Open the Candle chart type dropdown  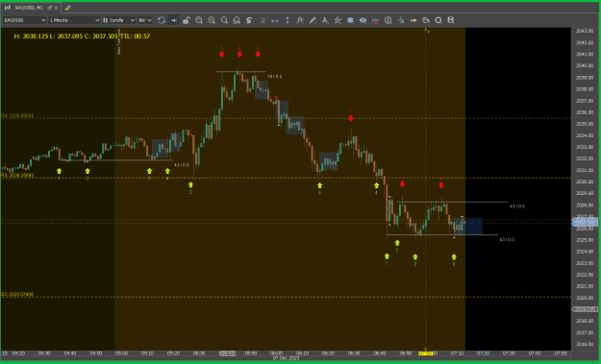click(x=118, y=20)
